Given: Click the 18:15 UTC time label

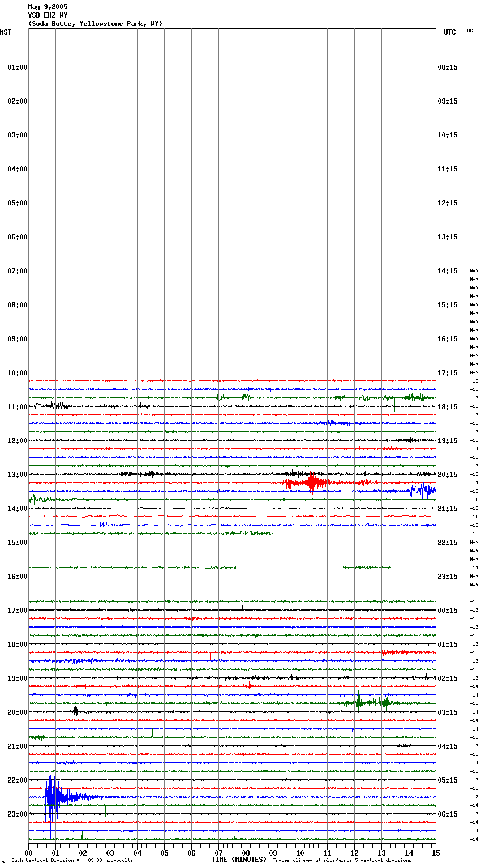Looking at the screenshot, I should point(448,407).
